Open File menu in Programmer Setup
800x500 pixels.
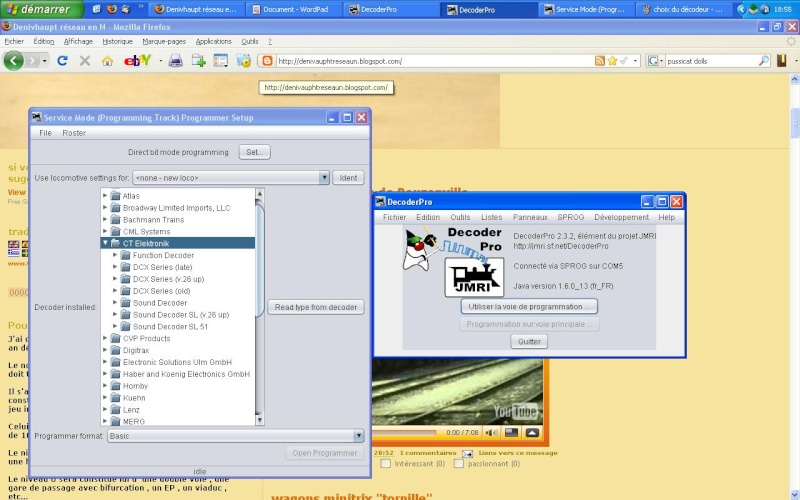[45, 133]
